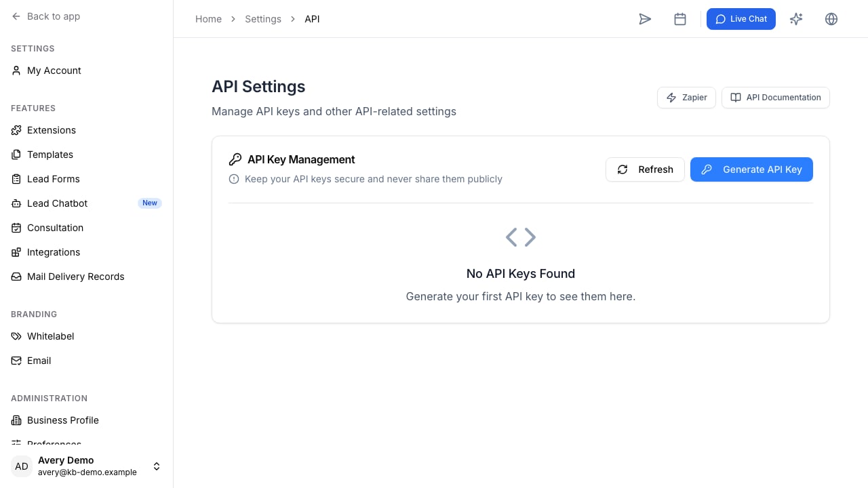Open Email branding settings
The height and width of the screenshot is (488, 868).
(87, 361)
